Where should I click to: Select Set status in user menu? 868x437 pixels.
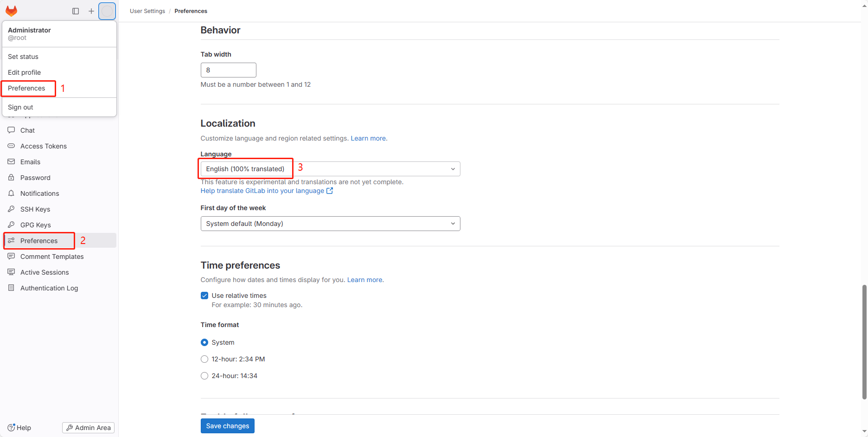pos(23,57)
